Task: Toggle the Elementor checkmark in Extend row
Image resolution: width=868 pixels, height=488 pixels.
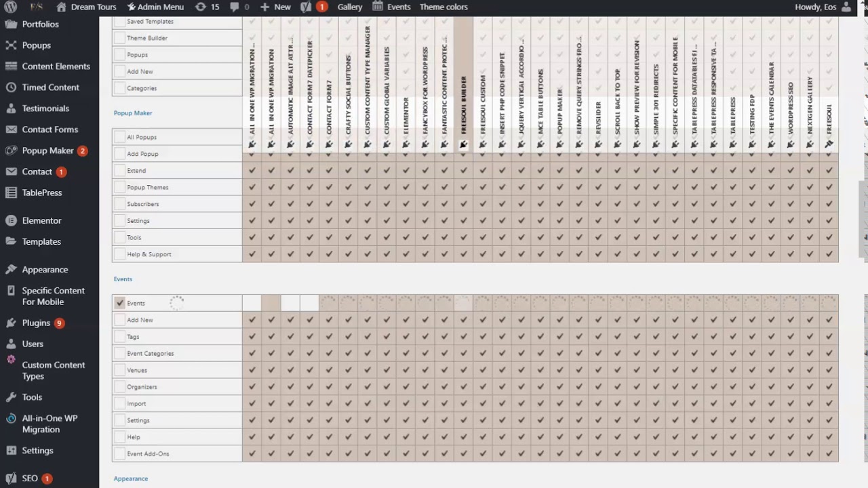Action: click(x=406, y=171)
